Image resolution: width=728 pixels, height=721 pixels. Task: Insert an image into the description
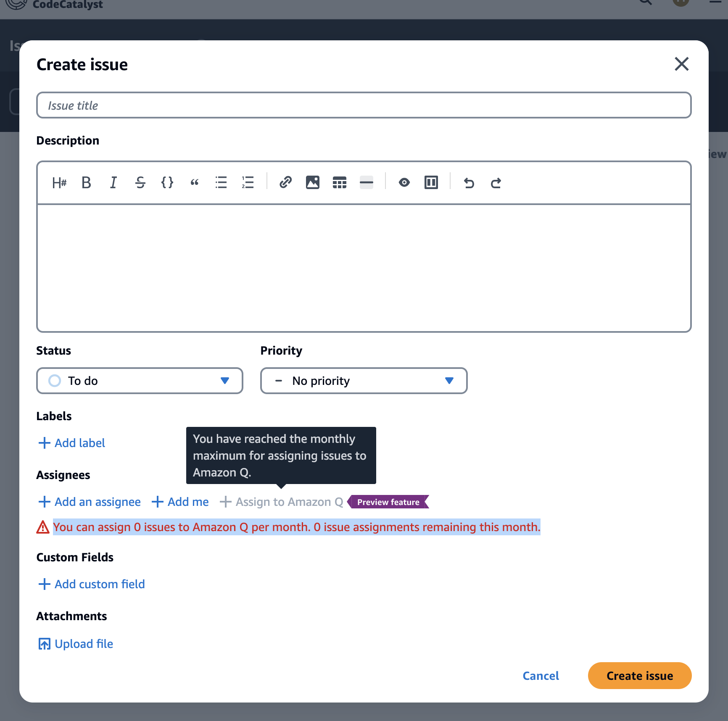312,182
